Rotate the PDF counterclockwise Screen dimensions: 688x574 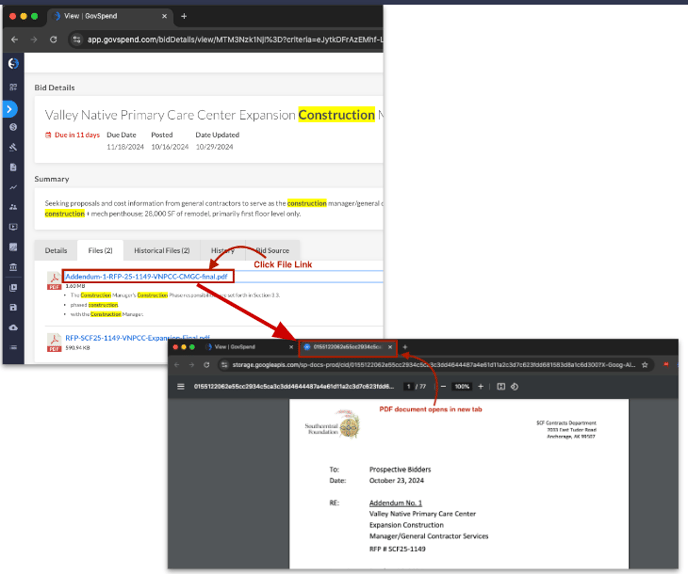pyautogui.click(x=515, y=387)
